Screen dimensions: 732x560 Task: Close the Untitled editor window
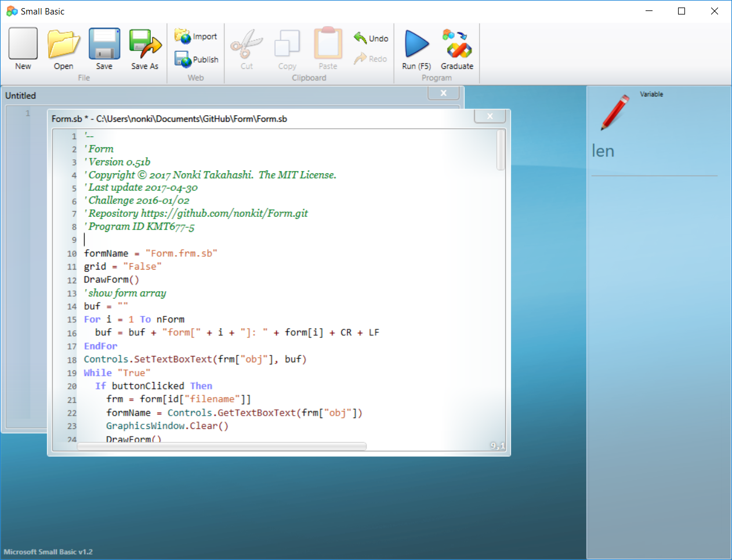tap(444, 93)
